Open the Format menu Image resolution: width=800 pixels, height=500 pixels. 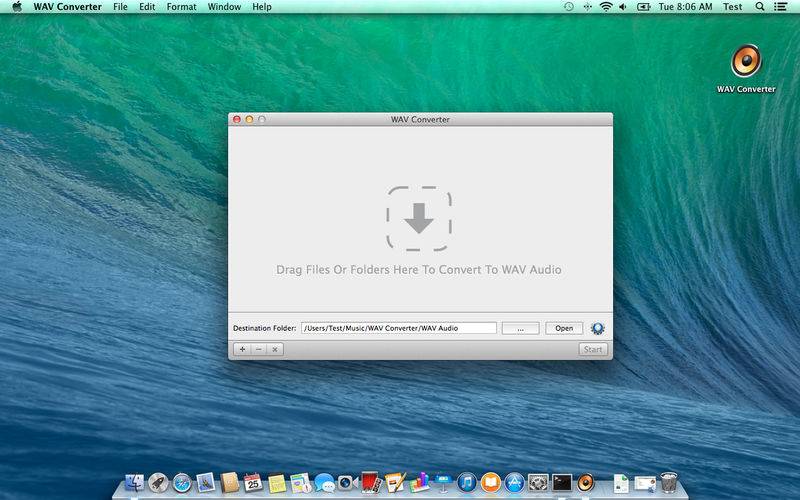tap(181, 7)
